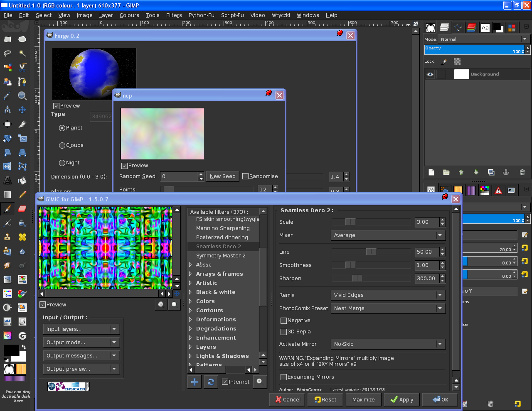The height and width of the screenshot is (411, 532).
Task: Select the Smudge tool
Action: tap(7, 265)
